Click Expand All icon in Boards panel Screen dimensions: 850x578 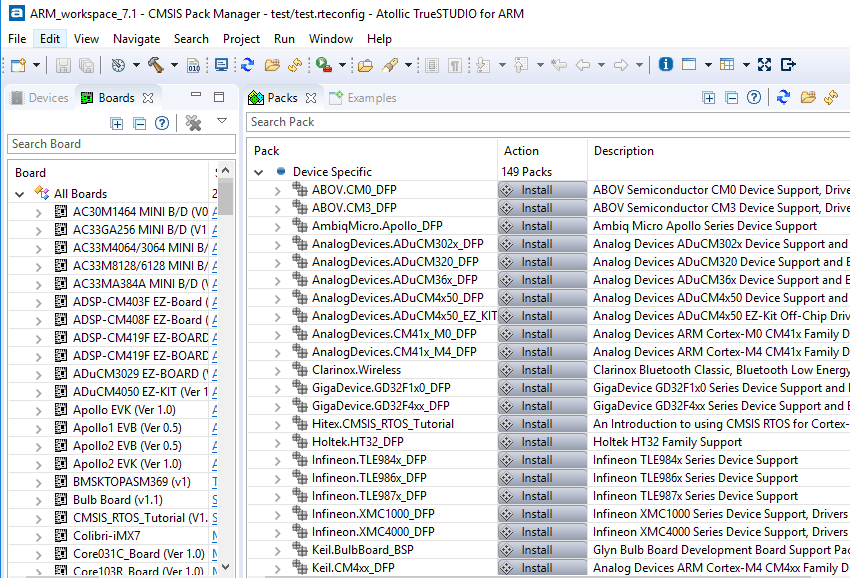coord(117,123)
